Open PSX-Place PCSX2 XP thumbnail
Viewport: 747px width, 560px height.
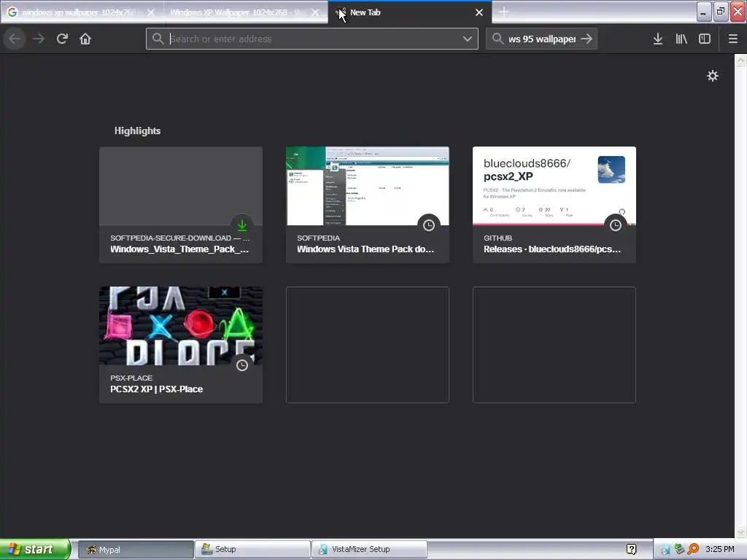pos(181,326)
